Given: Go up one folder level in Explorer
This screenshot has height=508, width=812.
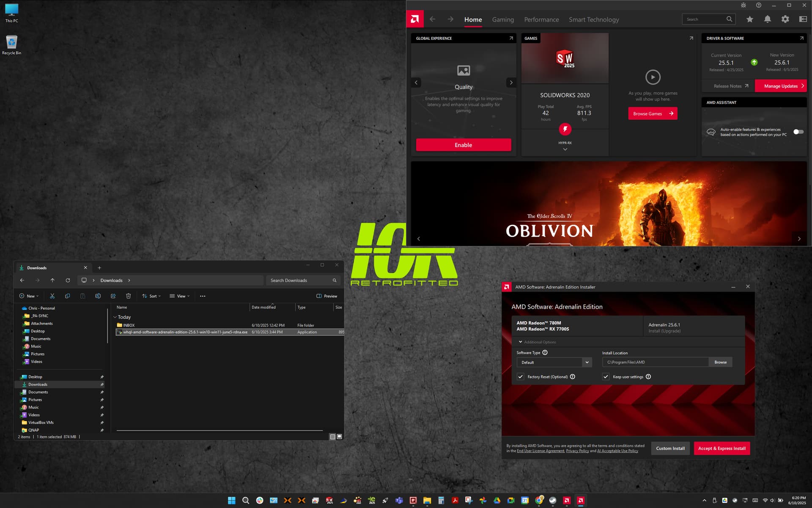Looking at the screenshot, I should [x=52, y=280].
